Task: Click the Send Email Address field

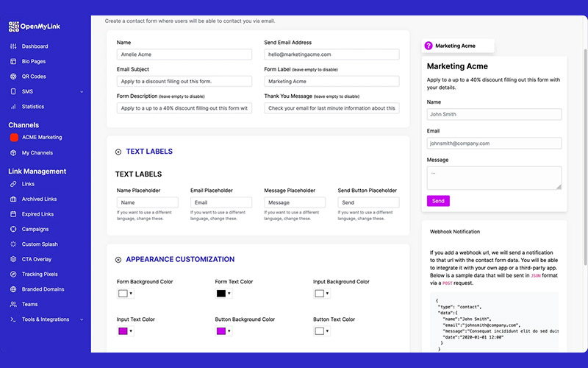Action: [x=331, y=54]
